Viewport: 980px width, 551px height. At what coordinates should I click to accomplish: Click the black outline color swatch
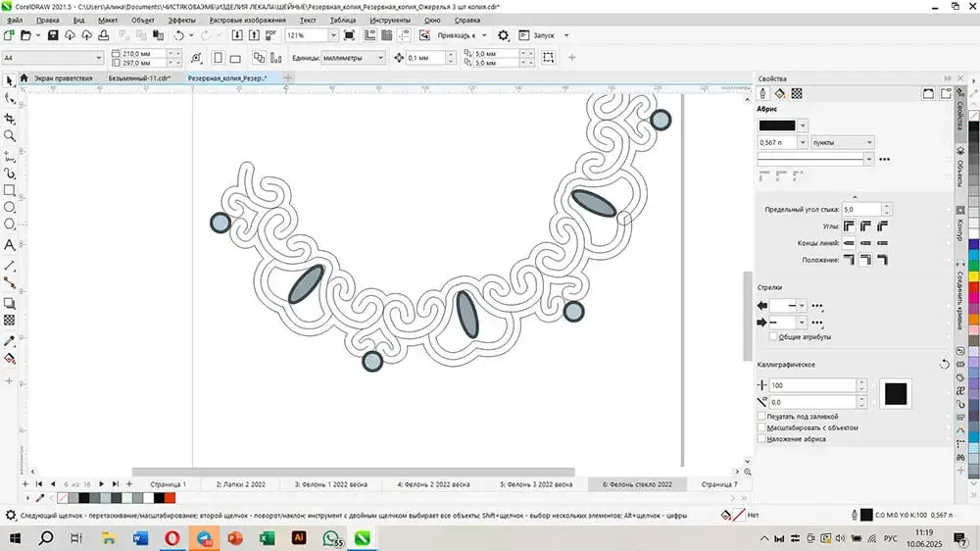click(777, 125)
